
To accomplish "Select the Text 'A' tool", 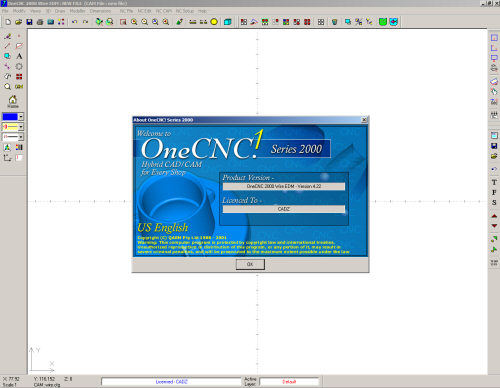I will pyautogui.click(x=19, y=56).
